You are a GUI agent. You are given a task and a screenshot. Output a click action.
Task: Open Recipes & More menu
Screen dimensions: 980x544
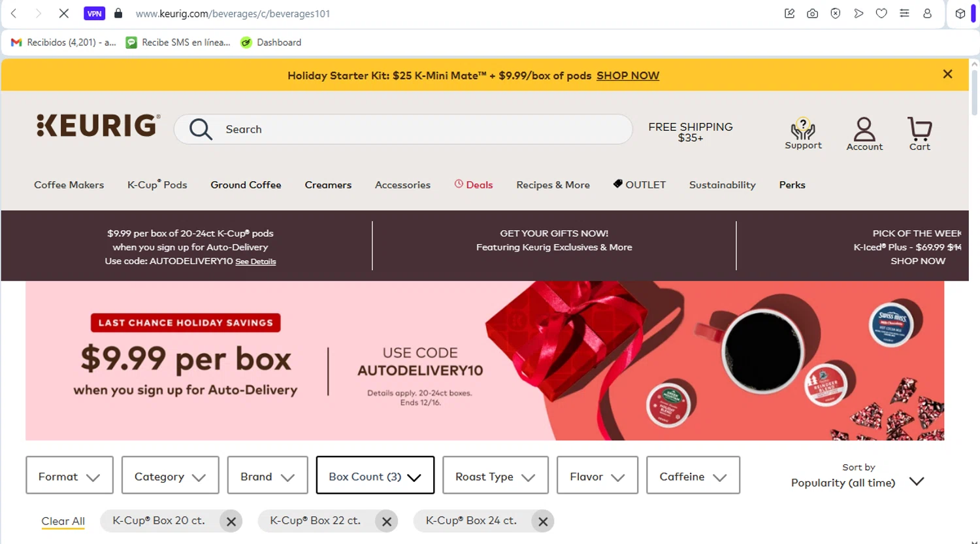tap(553, 185)
